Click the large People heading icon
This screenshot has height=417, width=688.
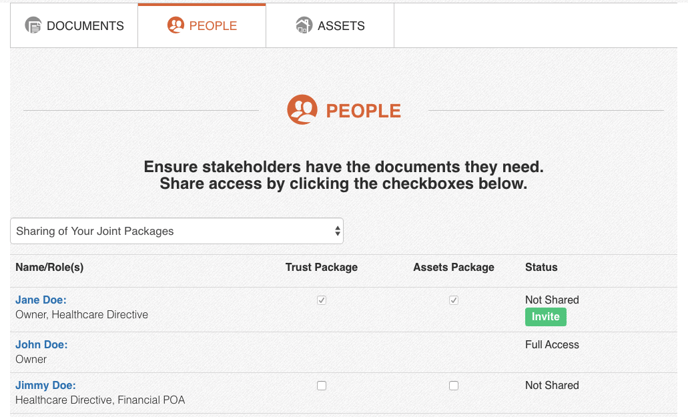pos(302,110)
